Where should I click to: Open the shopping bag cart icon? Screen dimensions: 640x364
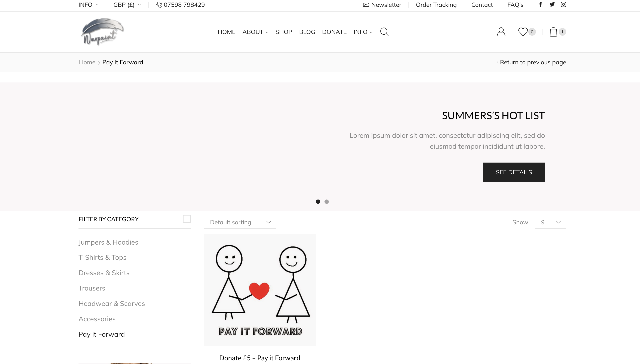coord(553,32)
